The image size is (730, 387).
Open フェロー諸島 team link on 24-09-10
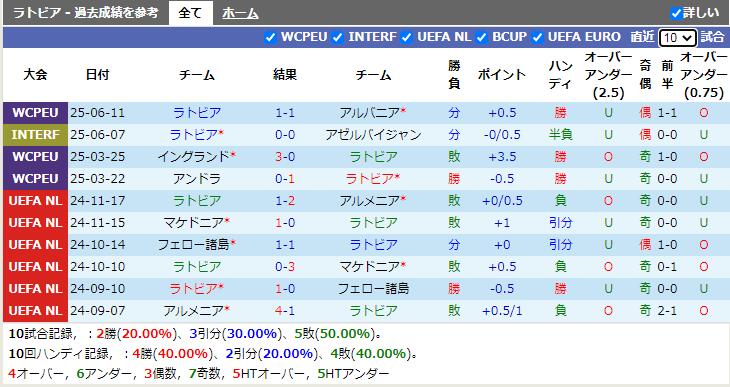click(373, 289)
